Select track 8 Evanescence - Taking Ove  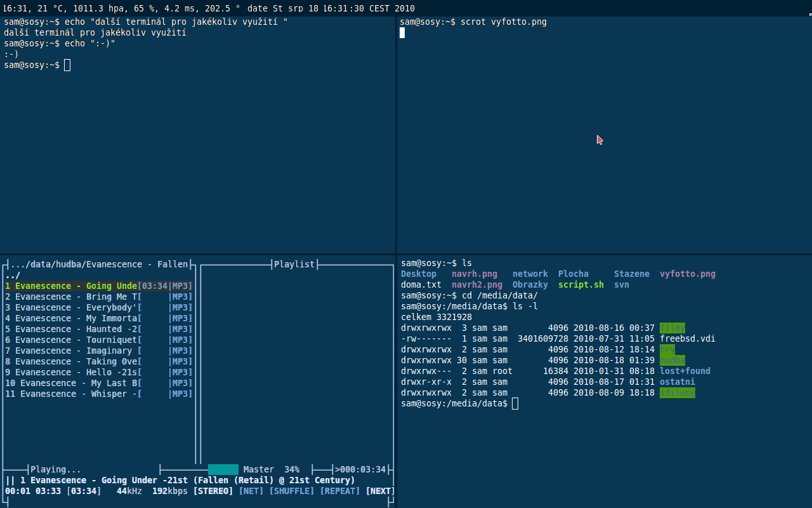[98, 361]
